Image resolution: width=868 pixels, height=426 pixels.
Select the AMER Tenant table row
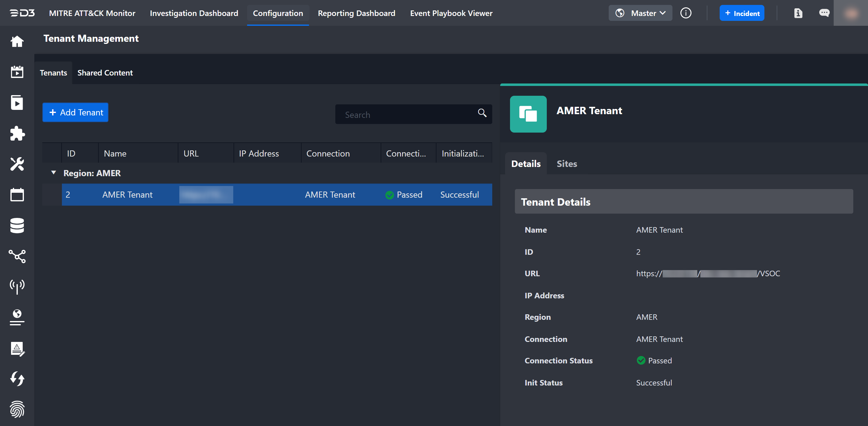276,195
